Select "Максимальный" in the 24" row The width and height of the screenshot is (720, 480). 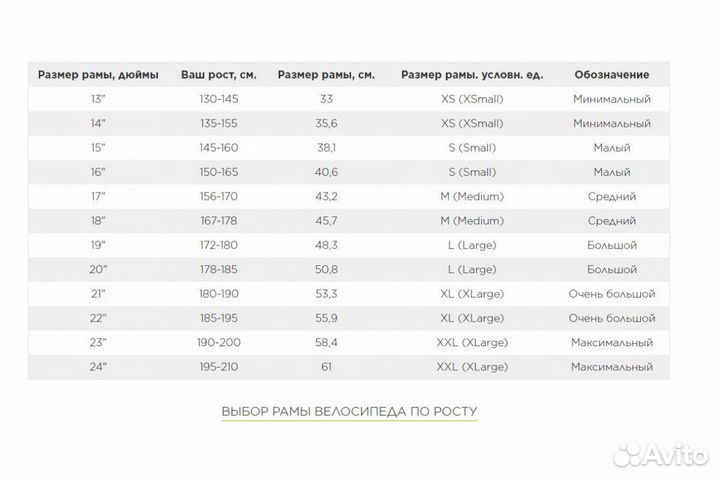(x=612, y=368)
